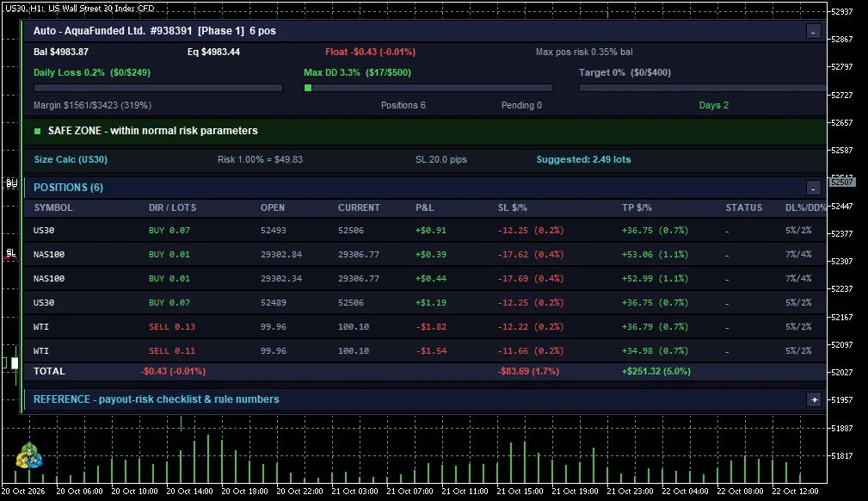The height and width of the screenshot is (501, 868).
Task: Click the Bal $4983.87 value
Action: point(61,53)
